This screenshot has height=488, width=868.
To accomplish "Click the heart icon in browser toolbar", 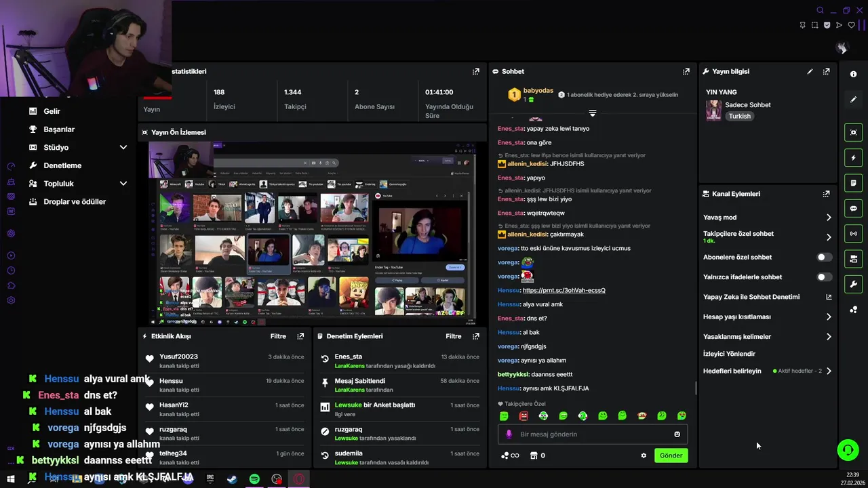I will (852, 25).
